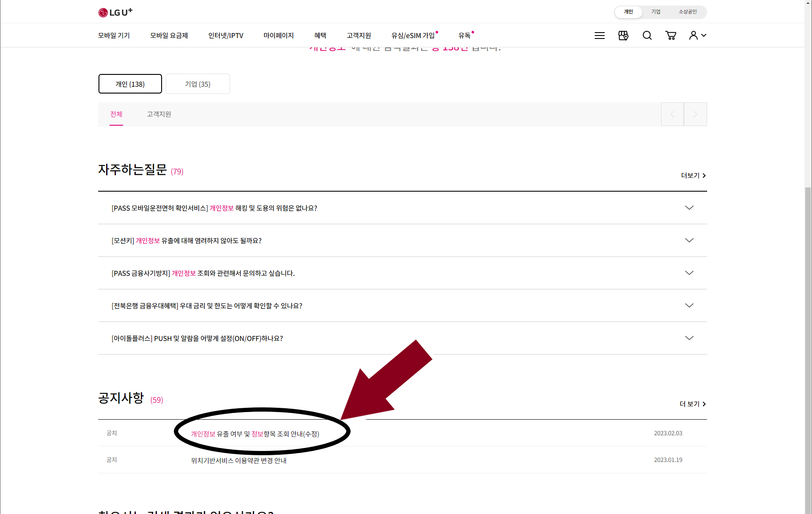812x514 pixels.
Task: Click the date 2023.02.03
Action: point(668,433)
